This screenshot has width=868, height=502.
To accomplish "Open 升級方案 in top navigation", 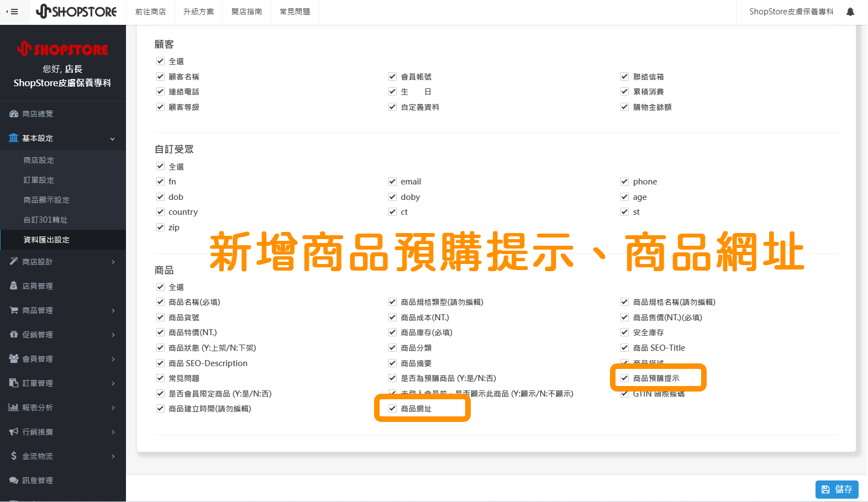I will 198,12.
